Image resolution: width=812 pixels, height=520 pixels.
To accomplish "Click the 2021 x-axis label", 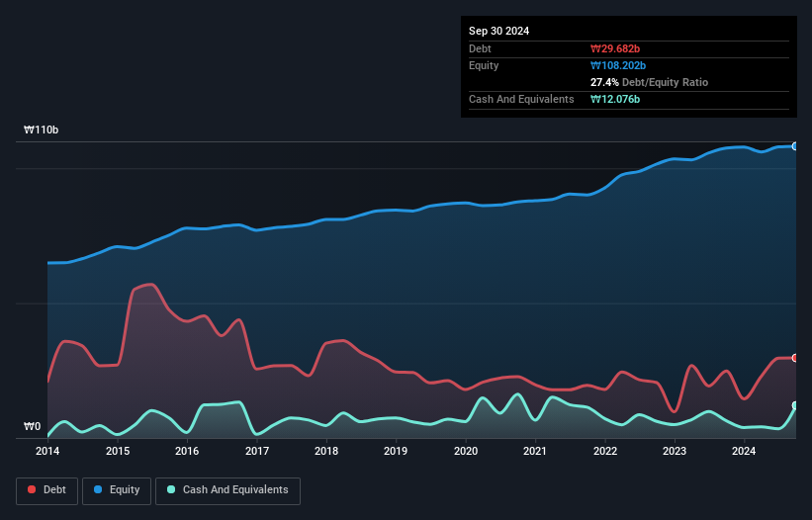I will 535,451.
